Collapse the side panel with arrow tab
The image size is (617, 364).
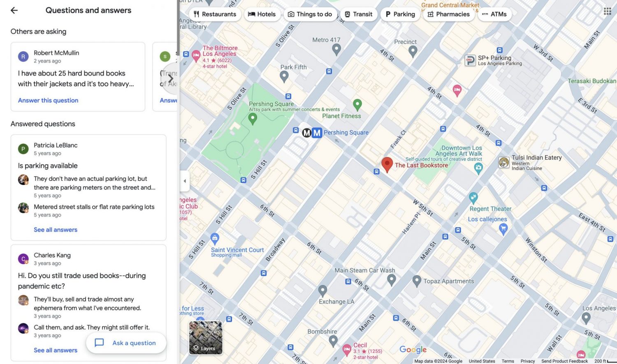[x=185, y=181]
